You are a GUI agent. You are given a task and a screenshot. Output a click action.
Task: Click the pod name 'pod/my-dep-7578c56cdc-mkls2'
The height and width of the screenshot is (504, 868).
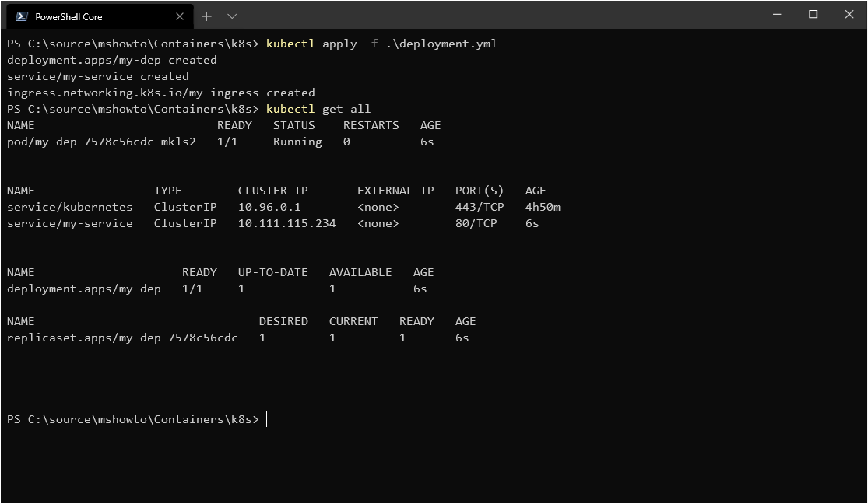pos(101,142)
